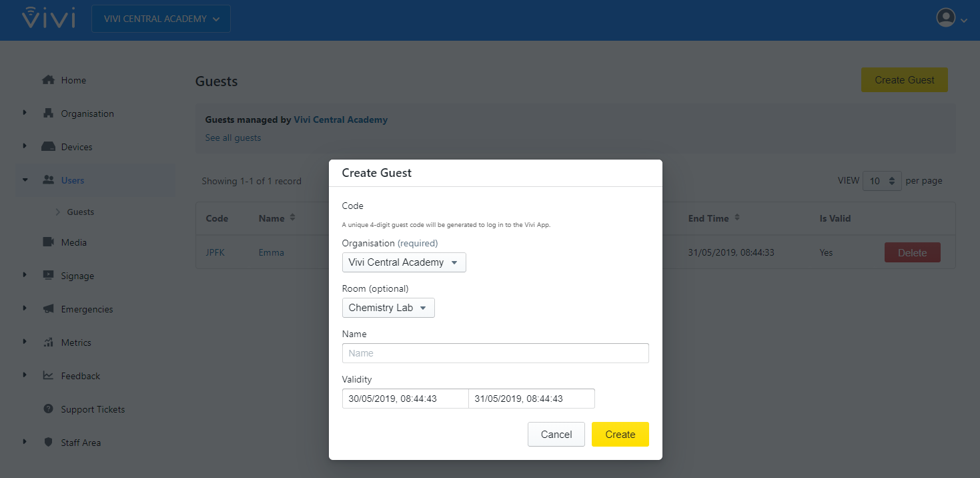Expand the Organisation sidebar section
Viewport: 980px width, 478px height.
25,113
